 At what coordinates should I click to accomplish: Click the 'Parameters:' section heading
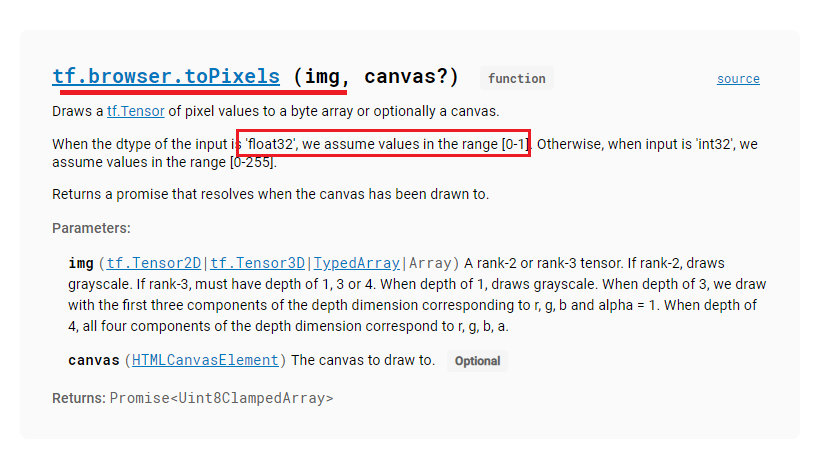click(x=91, y=228)
